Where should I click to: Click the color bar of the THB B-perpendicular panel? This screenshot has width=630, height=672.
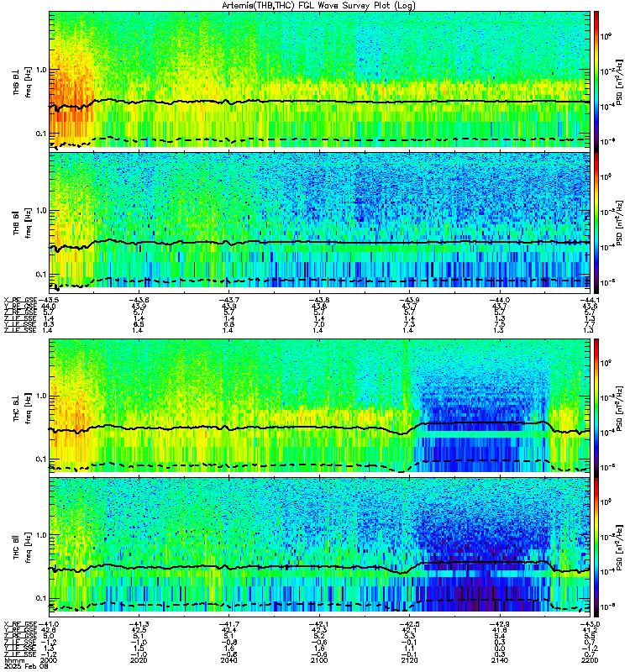[x=596, y=81]
